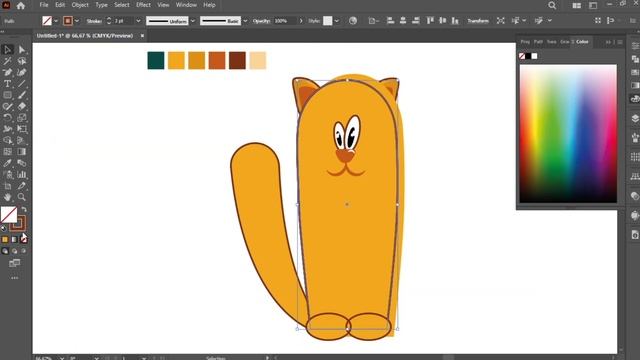This screenshot has width=640, height=360.
Task: Close the Untitled-1 document tab
Action: click(x=142, y=36)
